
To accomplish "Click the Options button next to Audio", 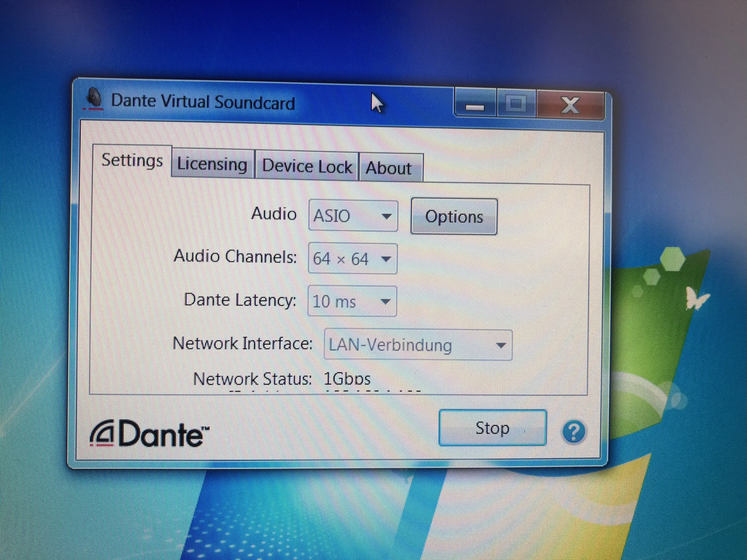I will [x=454, y=216].
